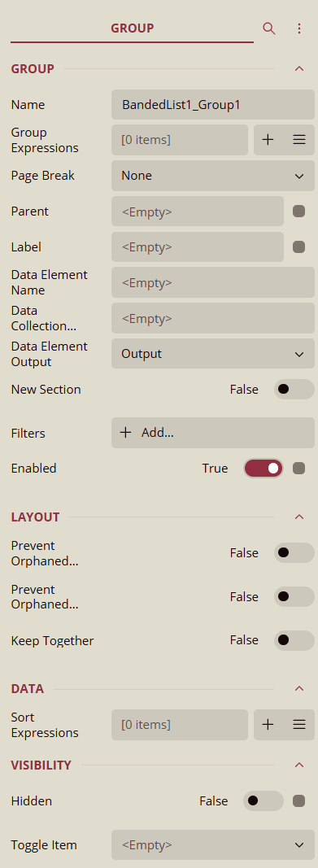The width and height of the screenshot is (318, 868).
Task: Click the Filters label
Action: coord(28,433)
